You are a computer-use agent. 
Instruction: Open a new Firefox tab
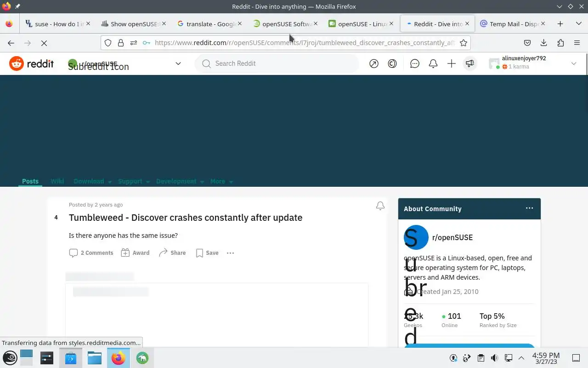[560, 24]
